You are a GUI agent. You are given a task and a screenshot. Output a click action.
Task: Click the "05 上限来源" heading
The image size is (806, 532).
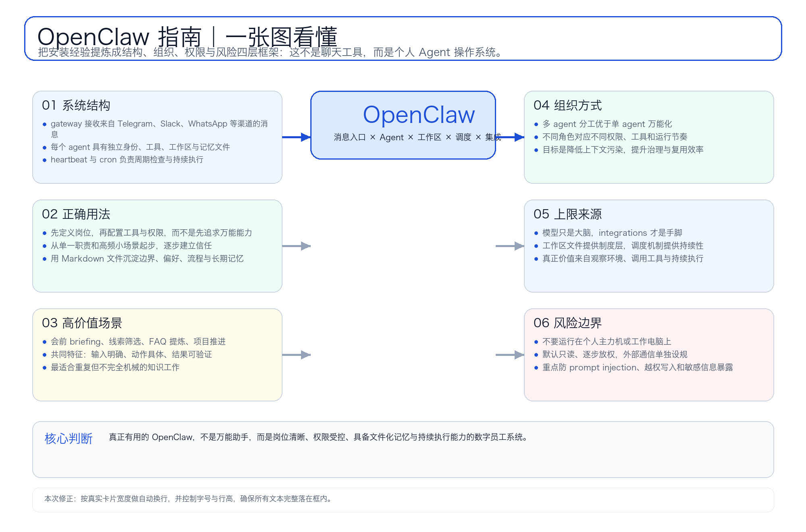568,214
